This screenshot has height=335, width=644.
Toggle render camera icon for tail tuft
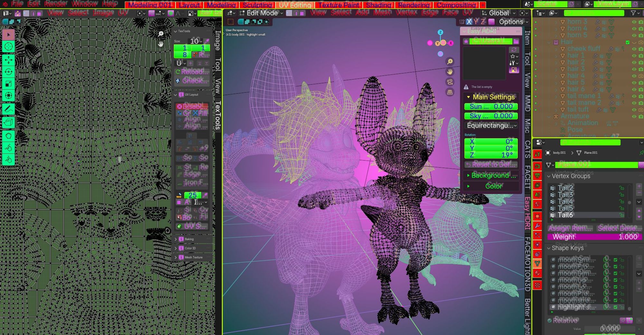click(x=641, y=110)
